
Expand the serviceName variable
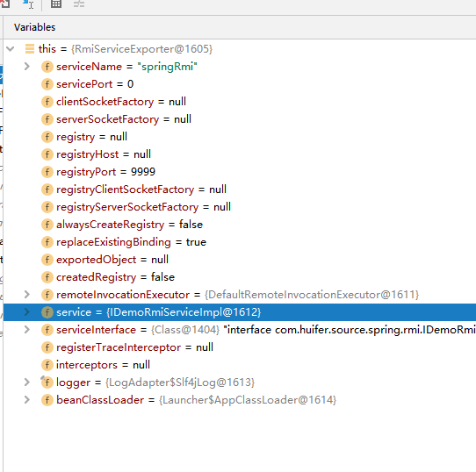27,67
